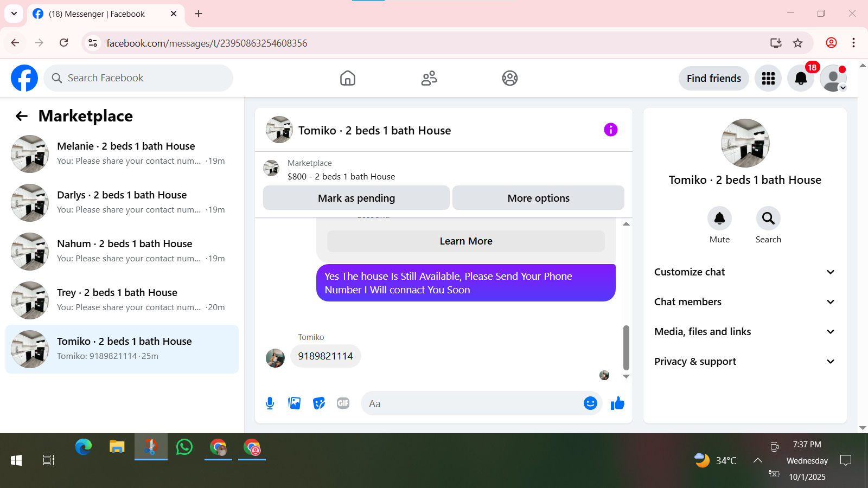
Task: Open the Groups icon in top navigation
Action: 510,78
